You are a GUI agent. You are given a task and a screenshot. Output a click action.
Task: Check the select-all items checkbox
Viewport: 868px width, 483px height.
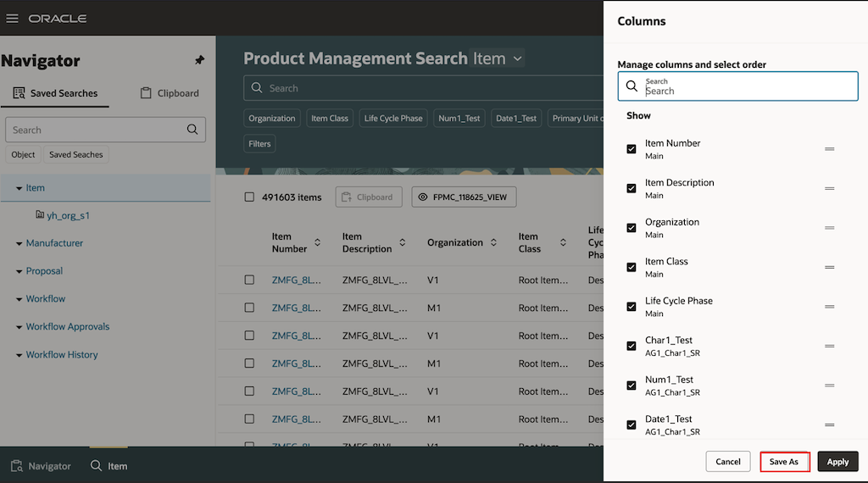coord(249,197)
